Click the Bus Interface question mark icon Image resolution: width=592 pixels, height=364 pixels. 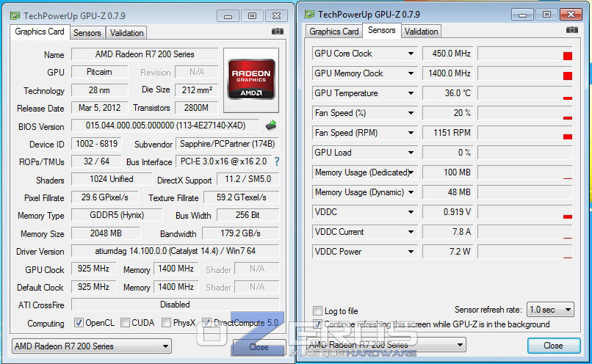(x=277, y=161)
